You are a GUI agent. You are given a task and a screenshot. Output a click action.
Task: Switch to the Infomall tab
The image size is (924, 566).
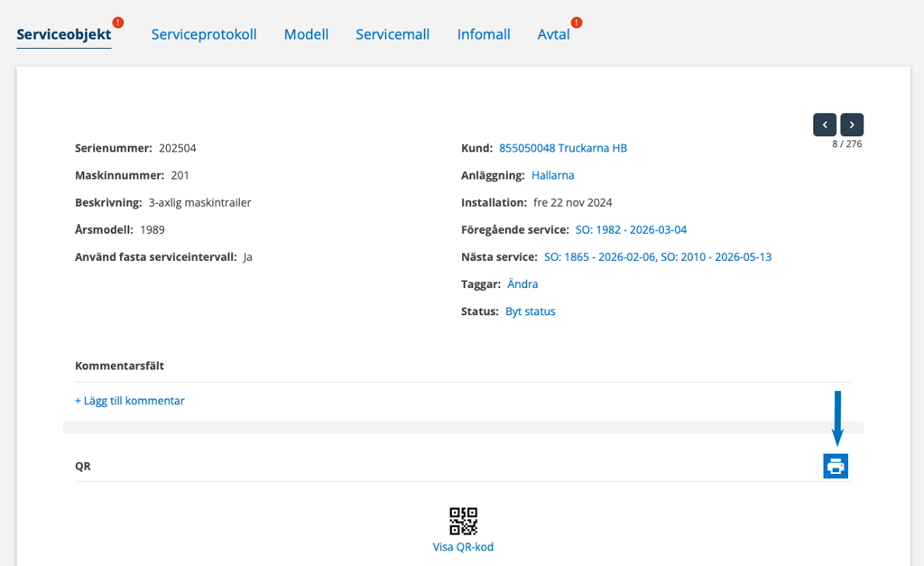(x=484, y=34)
